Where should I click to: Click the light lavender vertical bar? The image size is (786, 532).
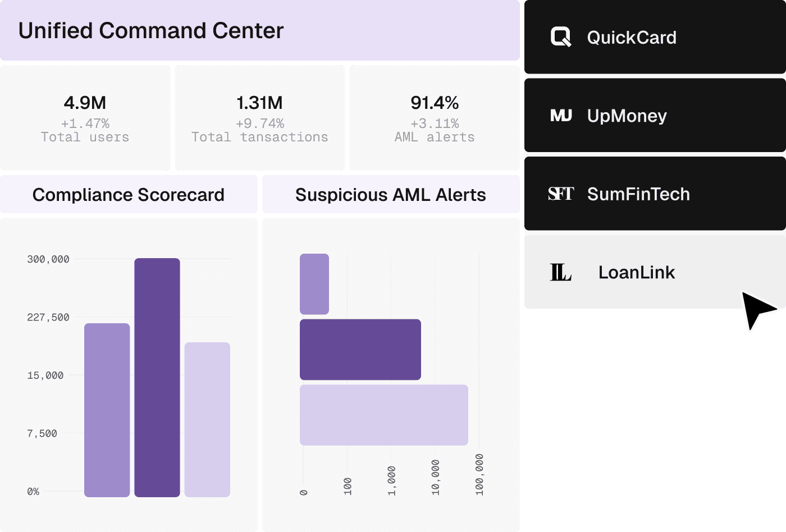pyautogui.click(x=207, y=420)
